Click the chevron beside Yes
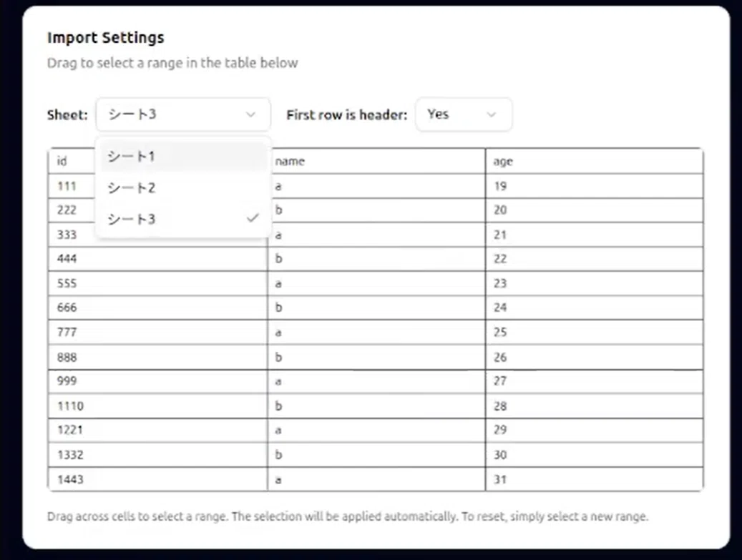Screen dimensions: 742x560 [x=492, y=114]
